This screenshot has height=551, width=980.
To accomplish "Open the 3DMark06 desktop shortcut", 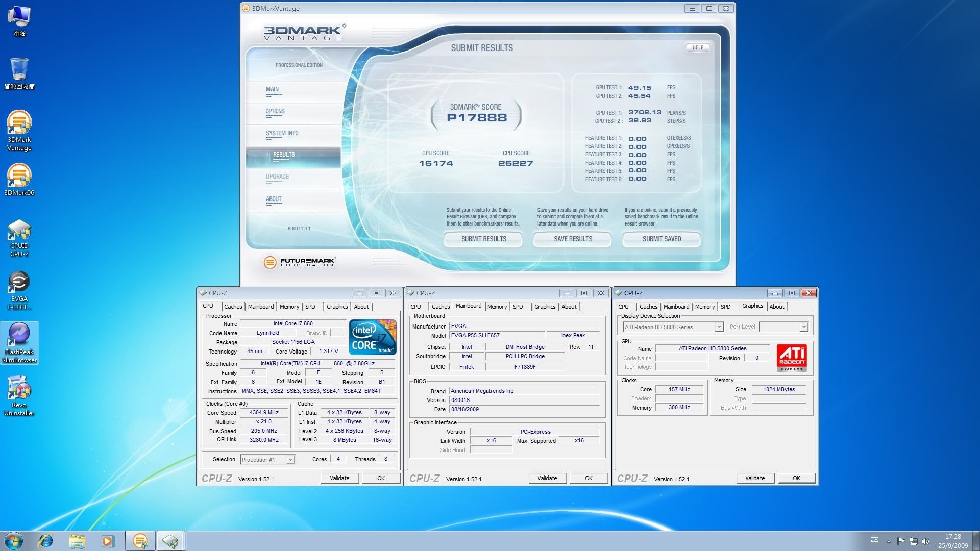I will tap(19, 176).
